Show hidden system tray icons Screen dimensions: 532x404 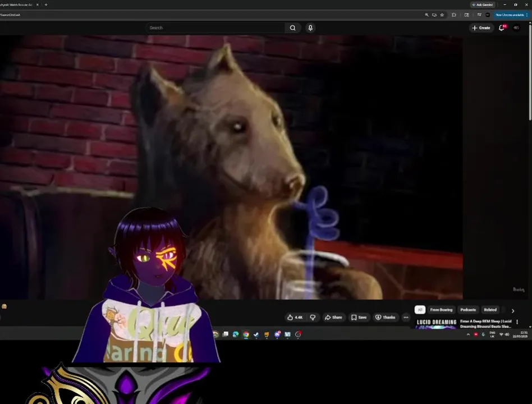coord(468,334)
